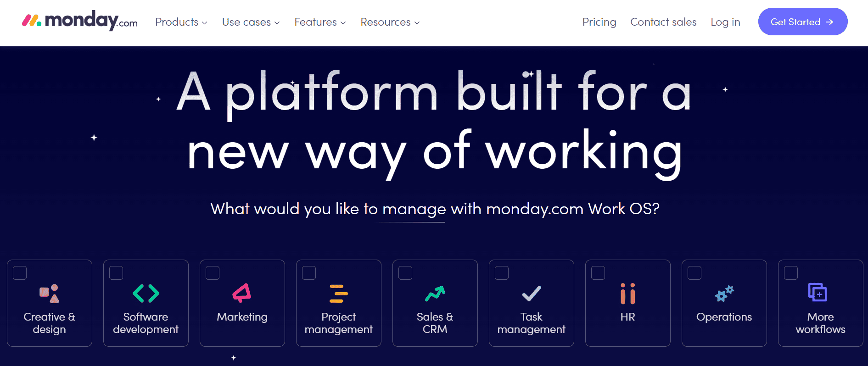The image size is (868, 366).
Task: Select the Sales & CRM checkbox
Action: tap(405, 273)
